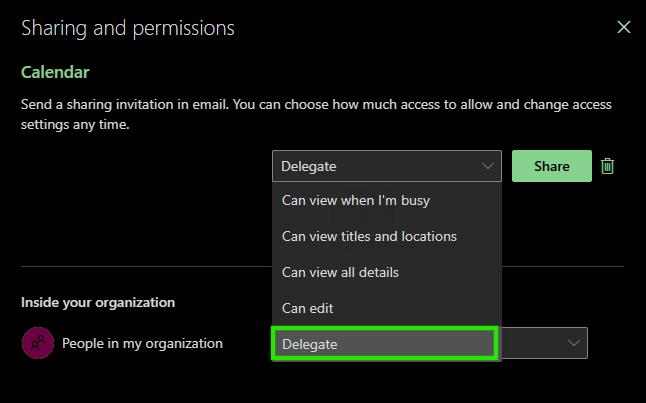Click the green Calendar heading
Viewport: 646px width, 403px height.
pyautogui.click(x=55, y=72)
